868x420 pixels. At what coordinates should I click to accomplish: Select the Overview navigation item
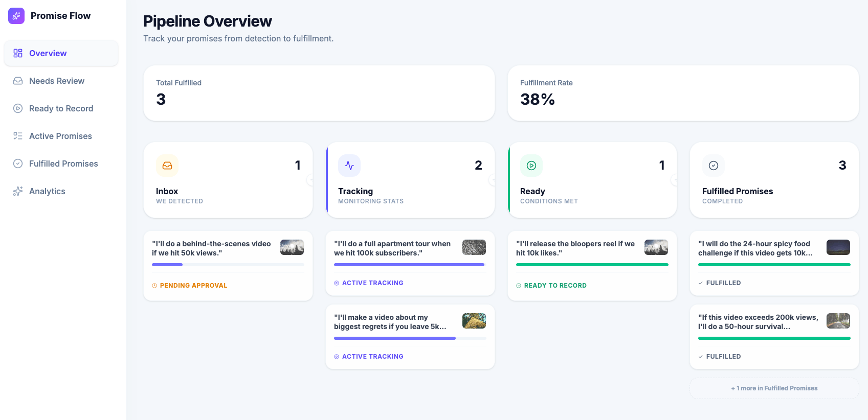point(48,53)
